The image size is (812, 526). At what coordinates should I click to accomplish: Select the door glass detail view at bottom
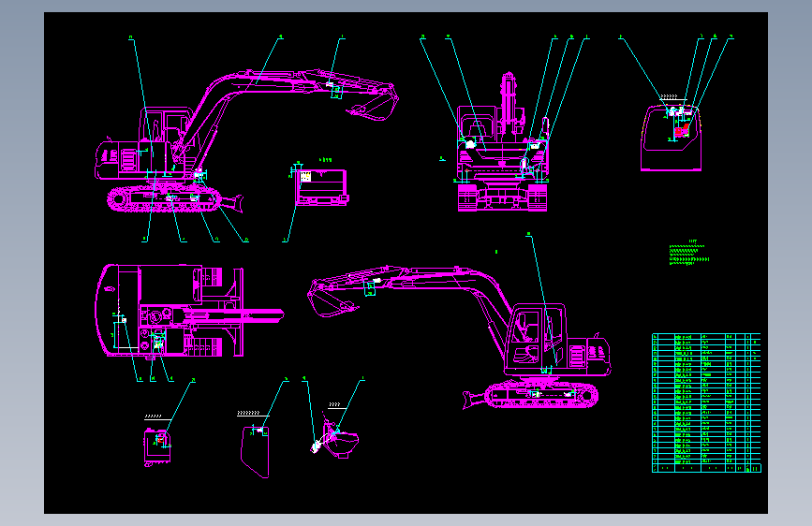click(255, 452)
